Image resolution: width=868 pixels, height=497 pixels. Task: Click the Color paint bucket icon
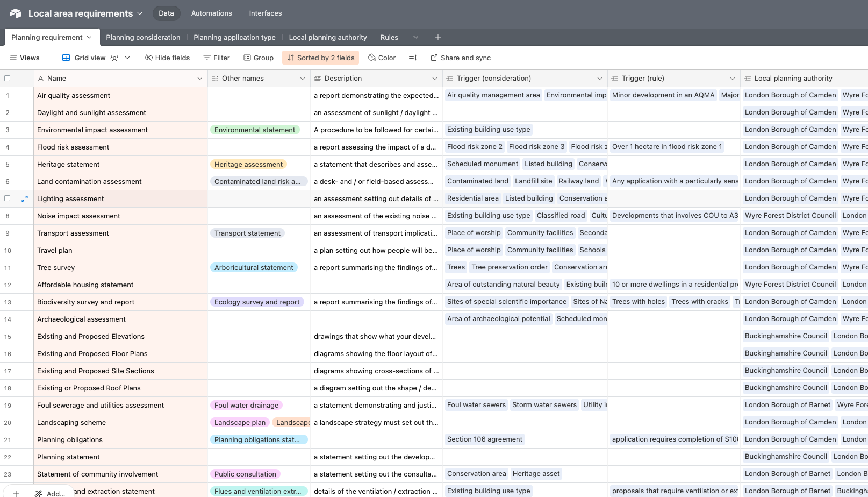372,58
